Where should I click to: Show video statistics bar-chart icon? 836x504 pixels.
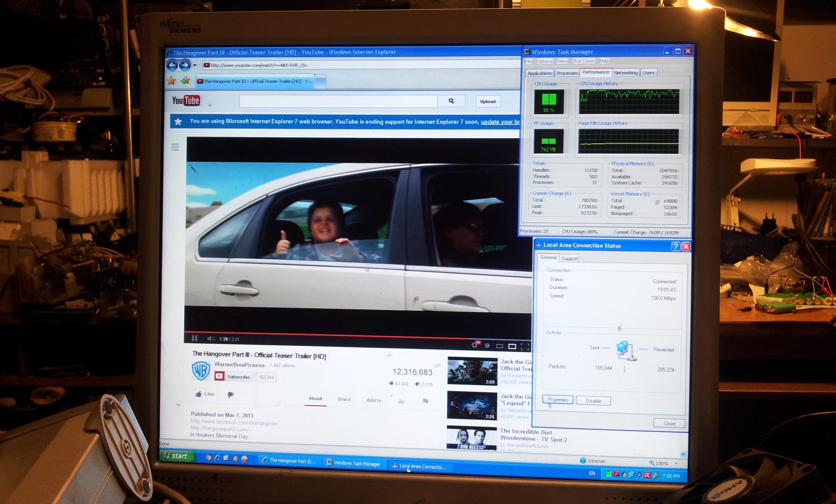pos(401,401)
